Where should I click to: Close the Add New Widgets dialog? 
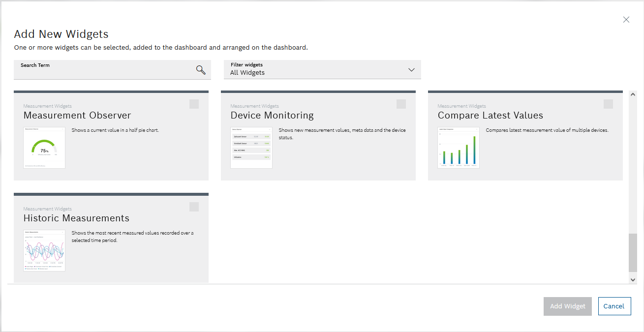click(x=626, y=20)
